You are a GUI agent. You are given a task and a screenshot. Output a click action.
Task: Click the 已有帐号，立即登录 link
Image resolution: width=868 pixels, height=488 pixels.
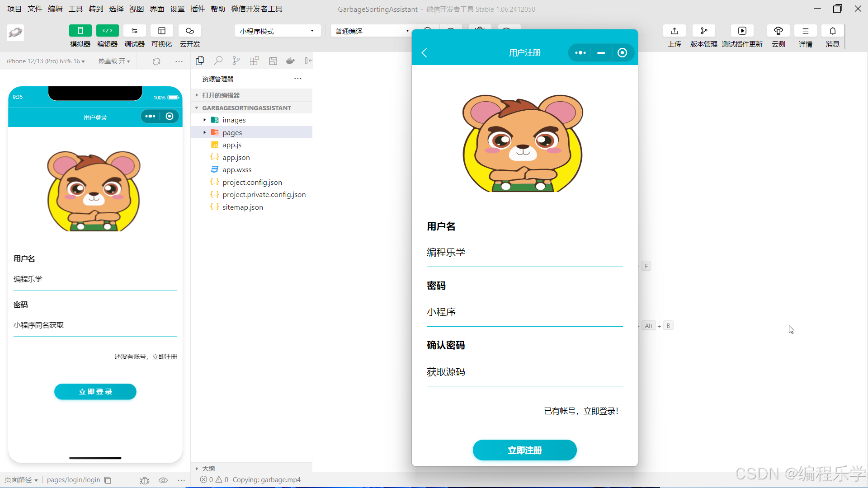pos(581,411)
